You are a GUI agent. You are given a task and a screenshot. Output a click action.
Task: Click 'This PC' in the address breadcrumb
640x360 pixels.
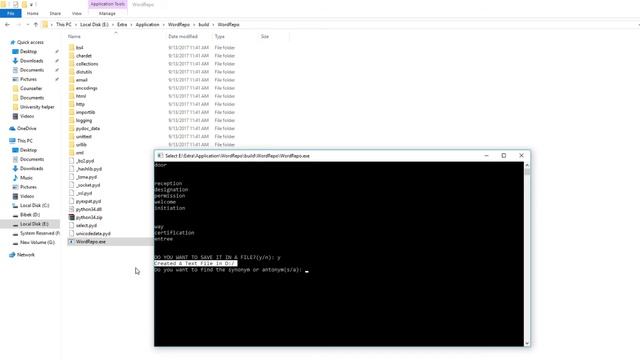coord(64,24)
